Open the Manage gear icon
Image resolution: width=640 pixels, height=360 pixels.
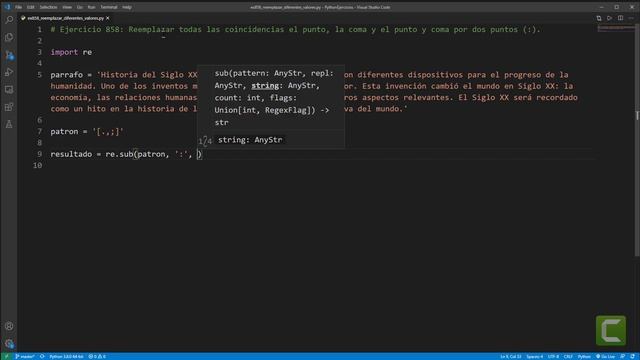tap(9, 343)
